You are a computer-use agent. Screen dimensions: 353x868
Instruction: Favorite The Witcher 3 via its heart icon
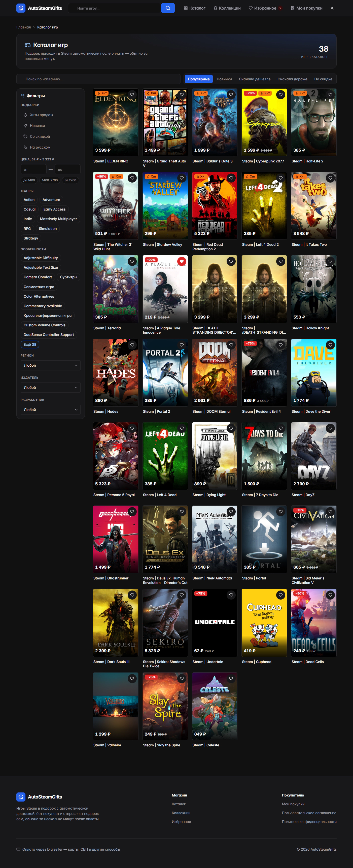pyautogui.click(x=132, y=178)
